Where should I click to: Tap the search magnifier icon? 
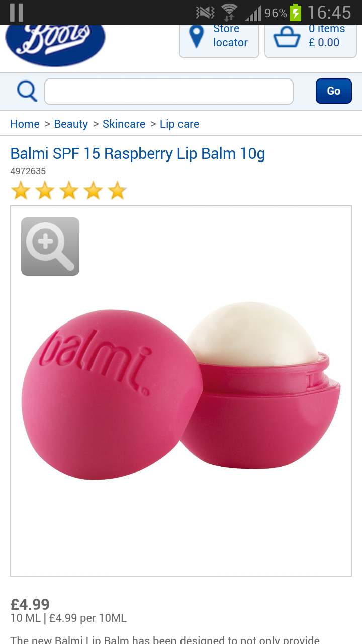(x=27, y=92)
